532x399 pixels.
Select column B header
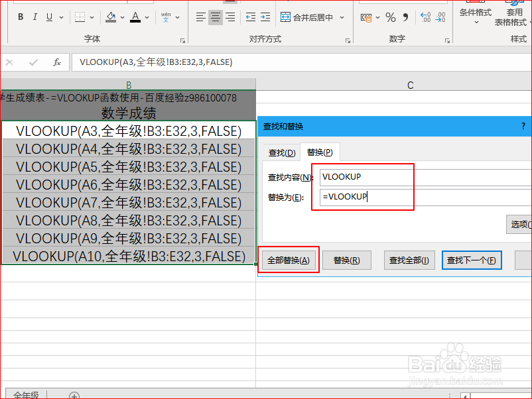point(128,84)
